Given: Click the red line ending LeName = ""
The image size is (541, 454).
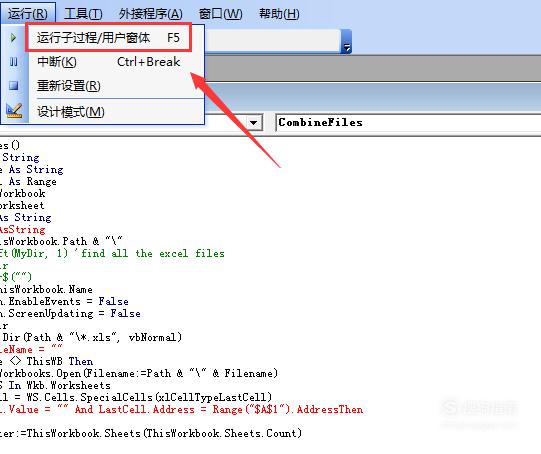Looking at the screenshot, I should pyautogui.click(x=31, y=349).
